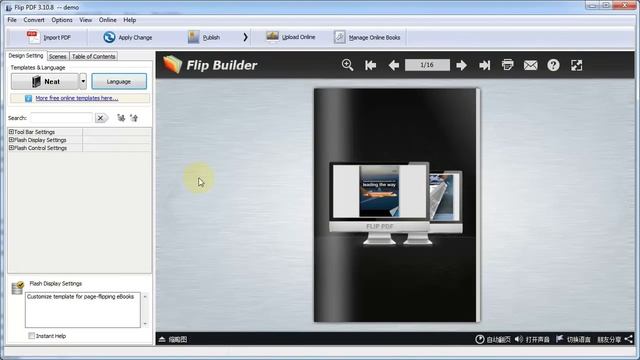640x360 pixels.
Task: Toggle fullscreen with the expand icon
Action: (576, 65)
